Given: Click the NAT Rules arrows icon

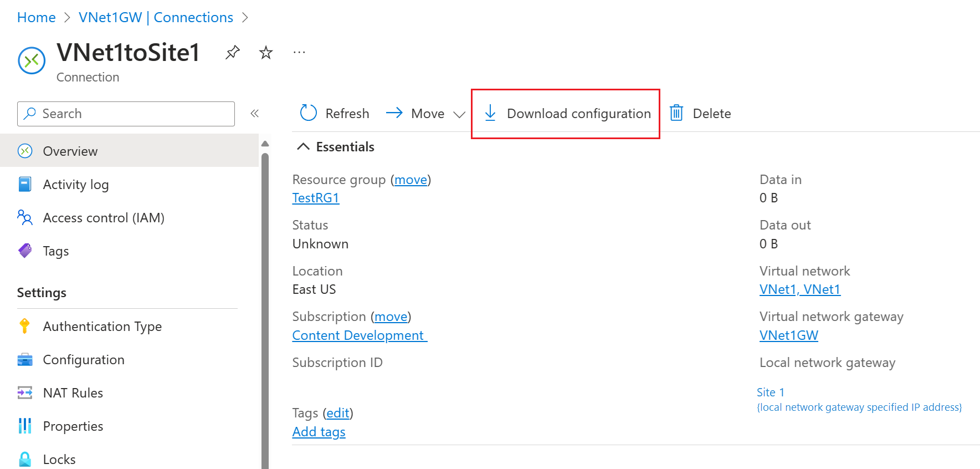Looking at the screenshot, I should (25, 392).
